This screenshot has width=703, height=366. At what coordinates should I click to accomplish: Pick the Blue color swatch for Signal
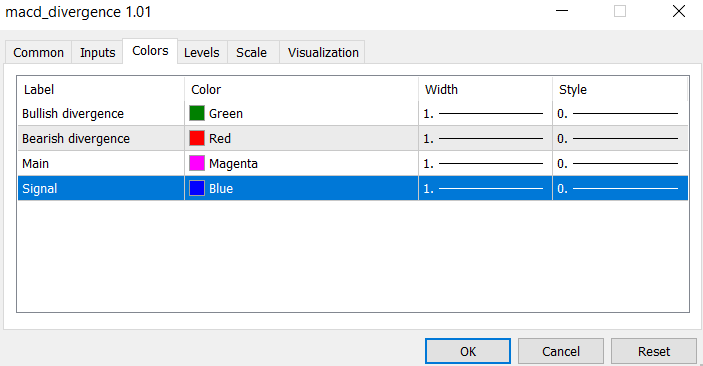[197, 188]
